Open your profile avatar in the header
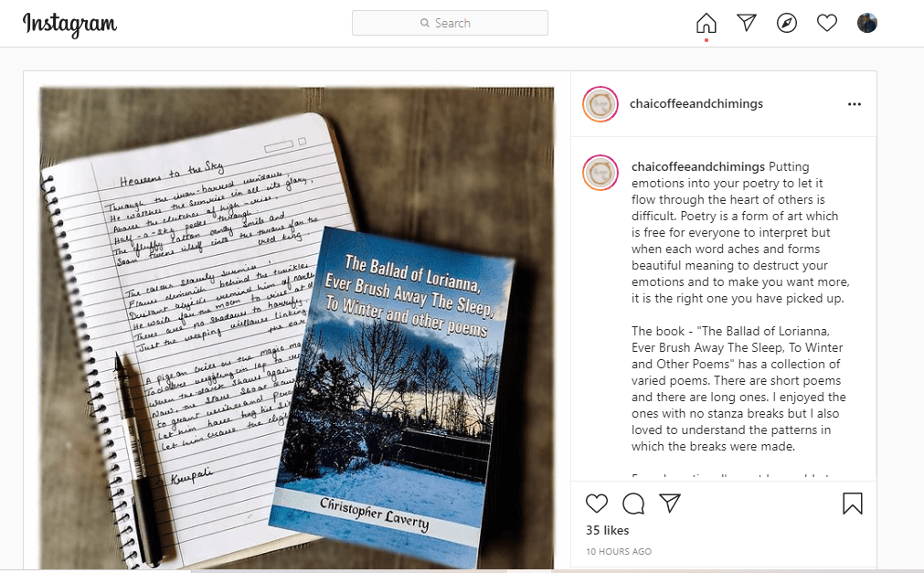This screenshot has width=924, height=573. (x=866, y=23)
